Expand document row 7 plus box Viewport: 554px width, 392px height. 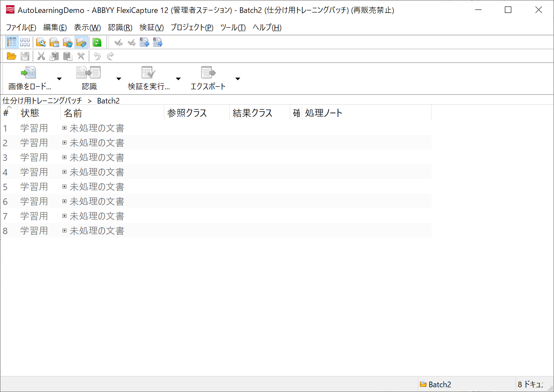click(x=65, y=216)
